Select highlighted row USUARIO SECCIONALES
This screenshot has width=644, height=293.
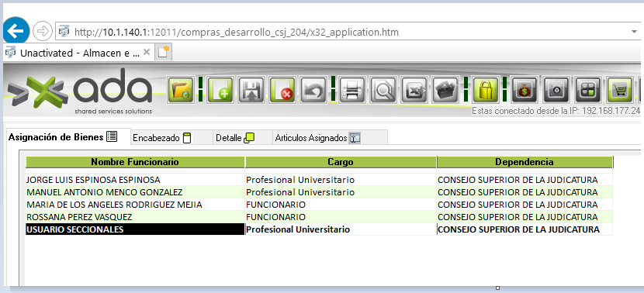pyautogui.click(x=319, y=229)
